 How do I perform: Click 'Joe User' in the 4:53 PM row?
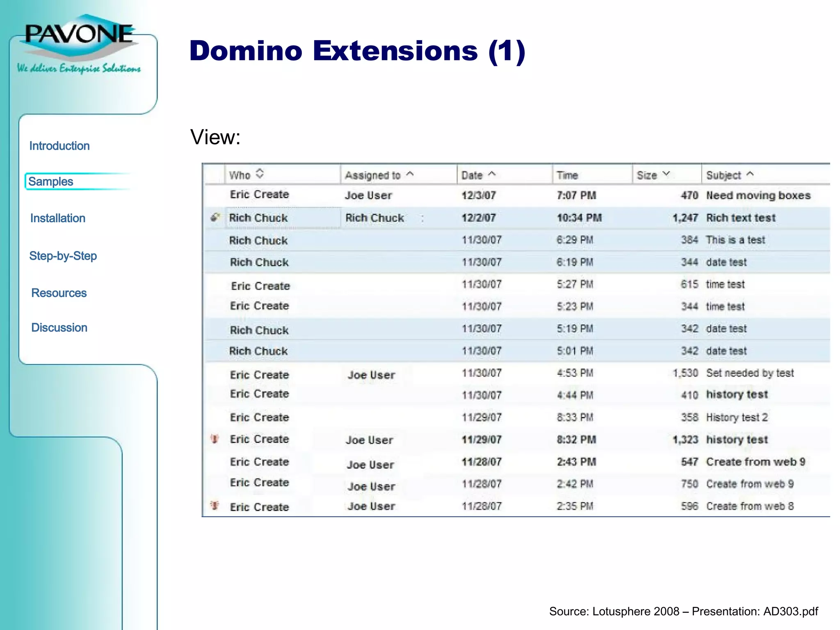coord(371,375)
